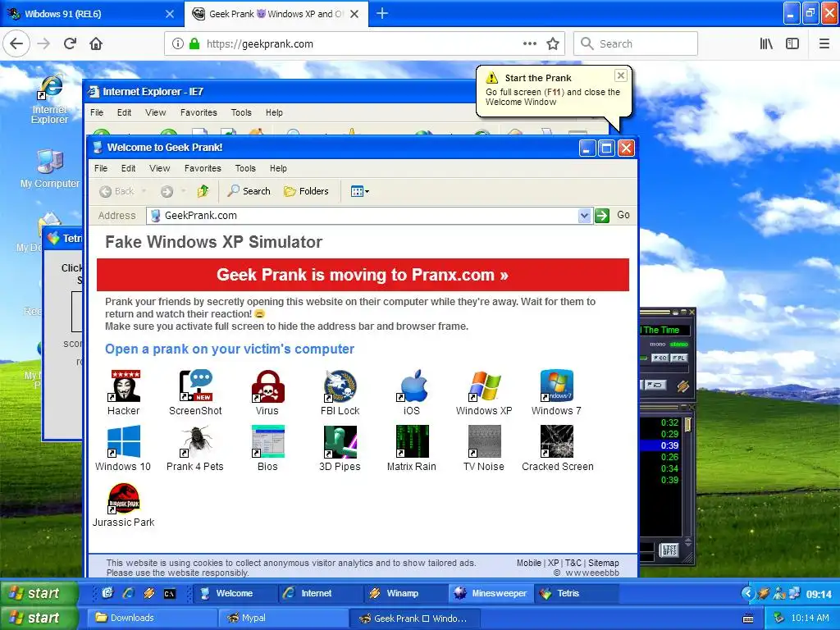Open the Sitemap footer link
Image resolution: width=840 pixels, height=630 pixels.
pos(604,563)
